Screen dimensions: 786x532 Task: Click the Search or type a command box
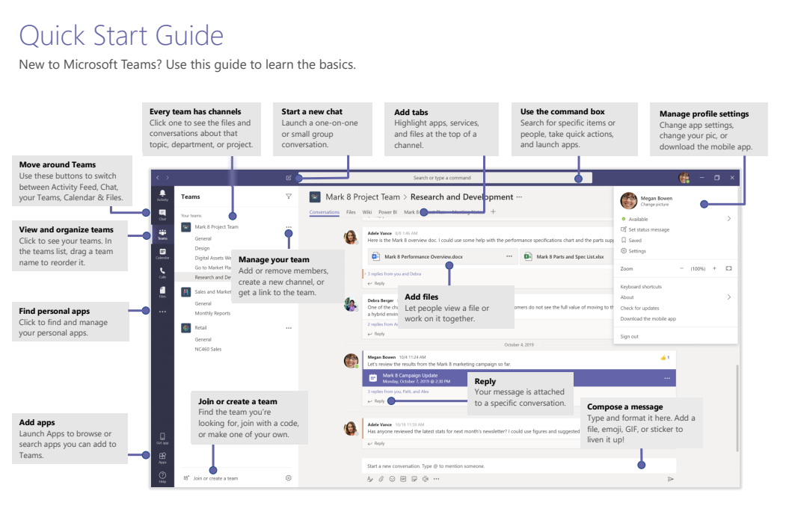[x=445, y=178]
